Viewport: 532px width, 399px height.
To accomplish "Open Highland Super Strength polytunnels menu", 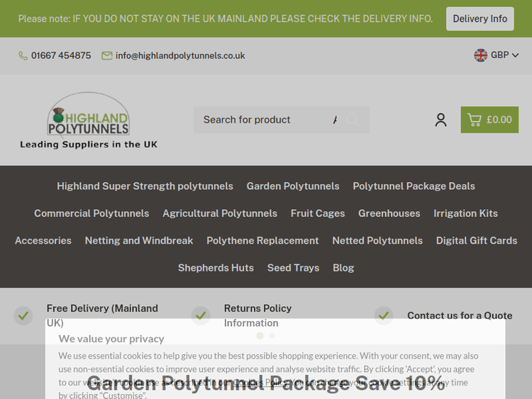I will point(145,186).
